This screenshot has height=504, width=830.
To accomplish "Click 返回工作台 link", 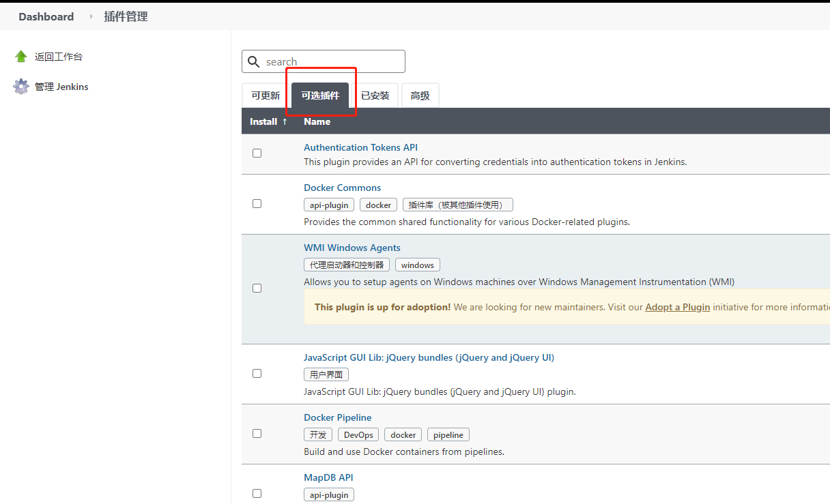I will tap(59, 57).
